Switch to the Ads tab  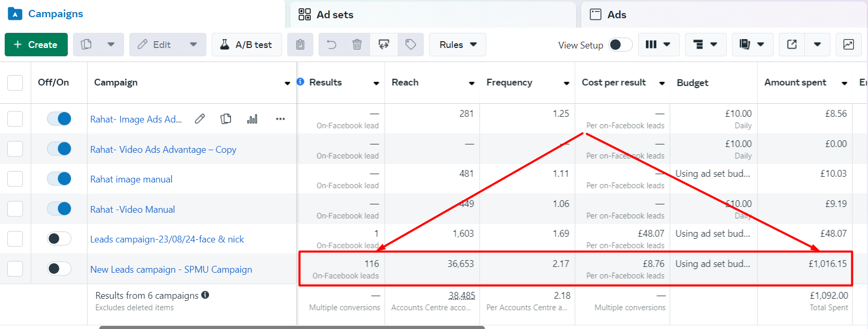[x=616, y=15]
